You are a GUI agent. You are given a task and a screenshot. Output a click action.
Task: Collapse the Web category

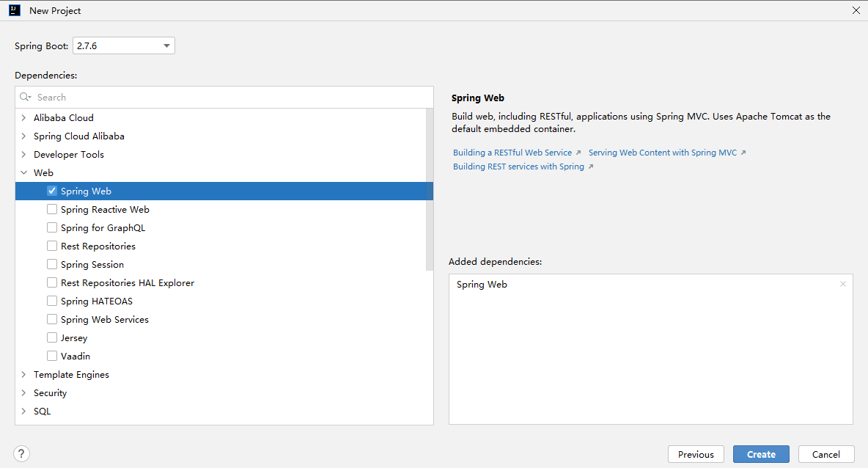(x=23, y=173)
